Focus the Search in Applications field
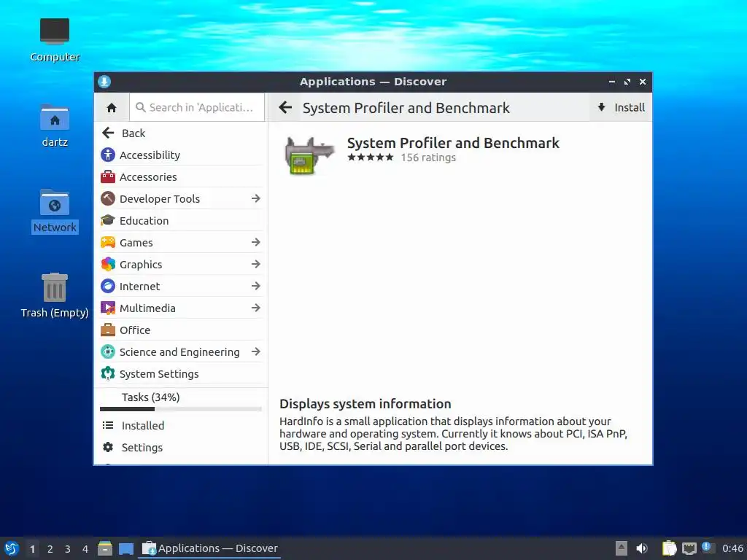This screenshot has width=747, height=560. pyautogui.click(x=197, y=108)
